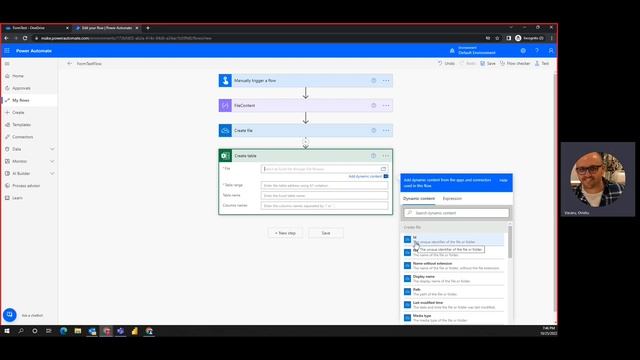This screenshot has height=360, width=640.
Task: Switch to the Dynamic content tab
Action: coord(419,198)
